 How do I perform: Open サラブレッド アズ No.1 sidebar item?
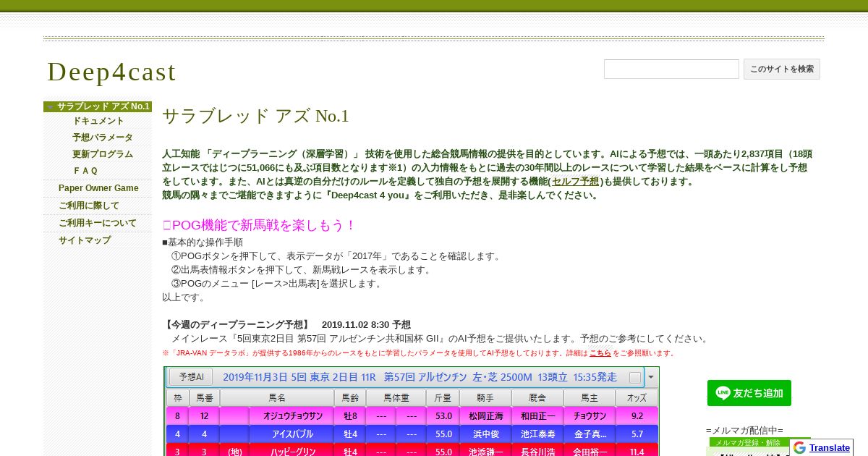pyautogui.click(x=103, y=106)
